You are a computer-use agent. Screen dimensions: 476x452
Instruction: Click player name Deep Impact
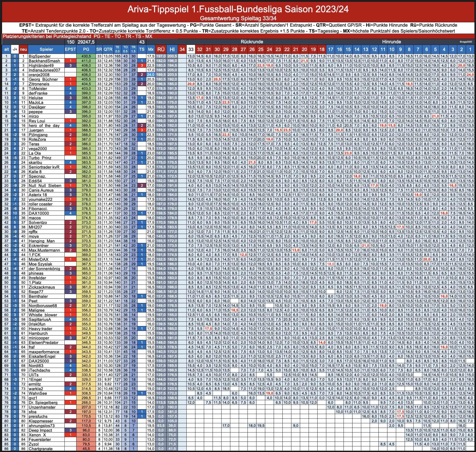(x=40, y=430)
